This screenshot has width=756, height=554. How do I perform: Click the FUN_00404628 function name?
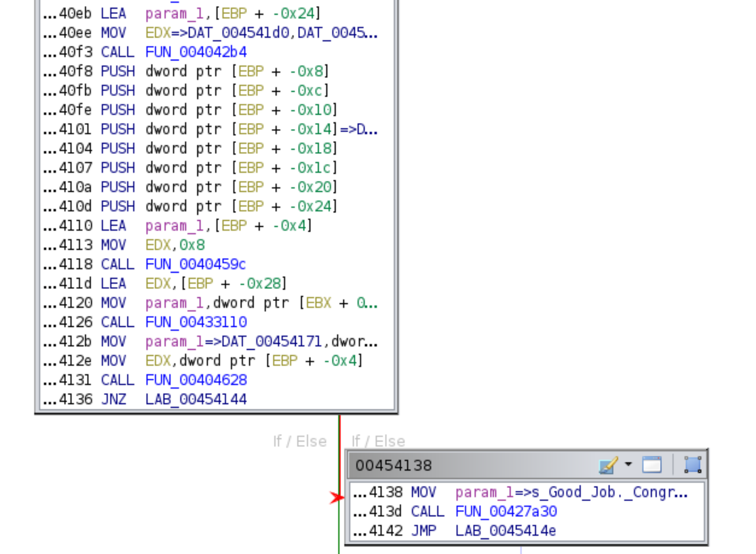coord(196,380)
